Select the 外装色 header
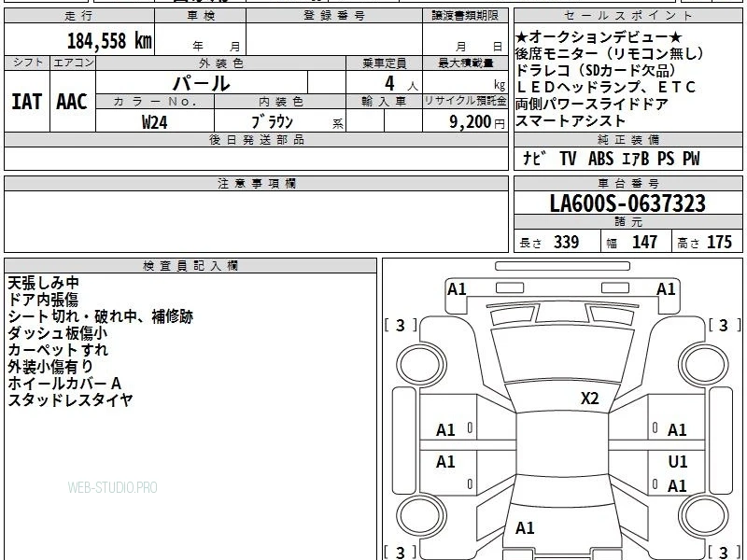 point(221,63)
